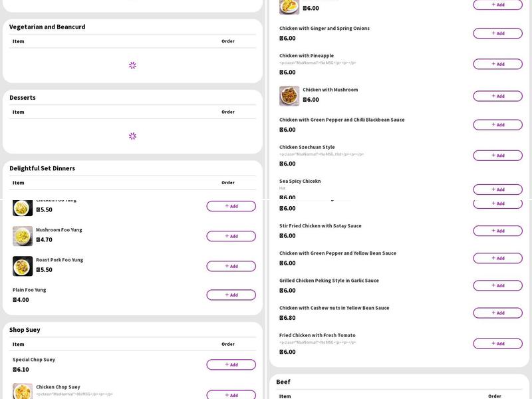View the Roast Pork Foo Yung image
Viewport: 532px width, 399px height.
pos(23,266)
